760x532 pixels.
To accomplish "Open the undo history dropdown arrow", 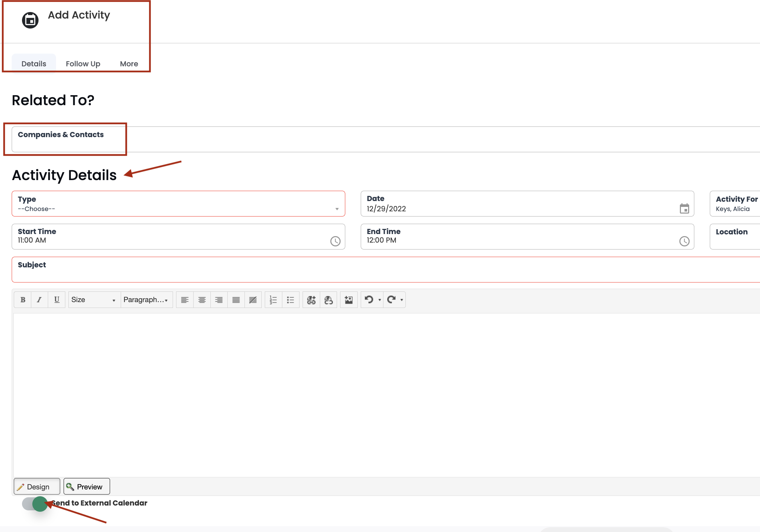I will (380, 300).
